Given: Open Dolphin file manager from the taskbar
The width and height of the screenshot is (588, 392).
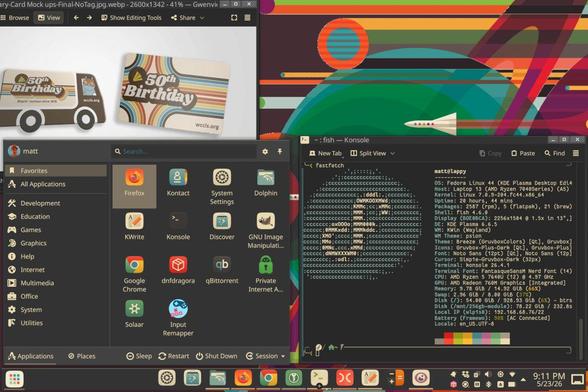Looking at the screenshot, I should 218,378.
